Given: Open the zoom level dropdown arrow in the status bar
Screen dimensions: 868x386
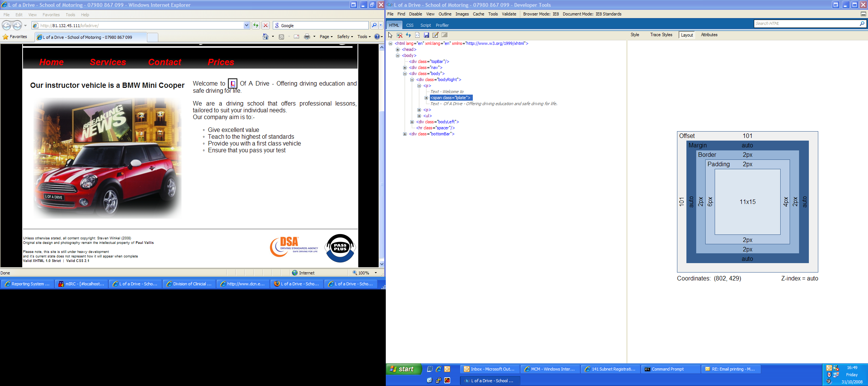Looking at the screenshot, I should 376,273.
